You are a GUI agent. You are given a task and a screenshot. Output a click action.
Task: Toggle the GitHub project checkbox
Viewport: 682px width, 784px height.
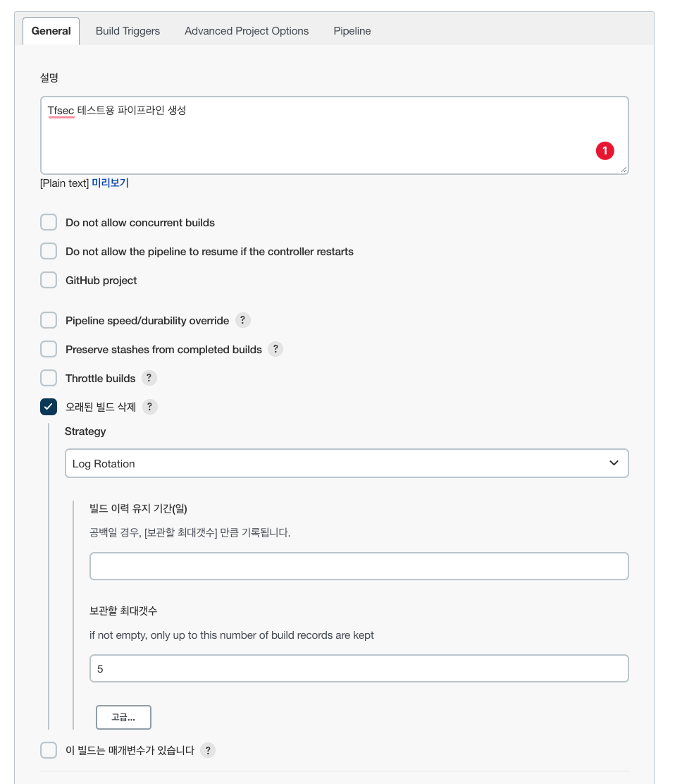(49, 281)
